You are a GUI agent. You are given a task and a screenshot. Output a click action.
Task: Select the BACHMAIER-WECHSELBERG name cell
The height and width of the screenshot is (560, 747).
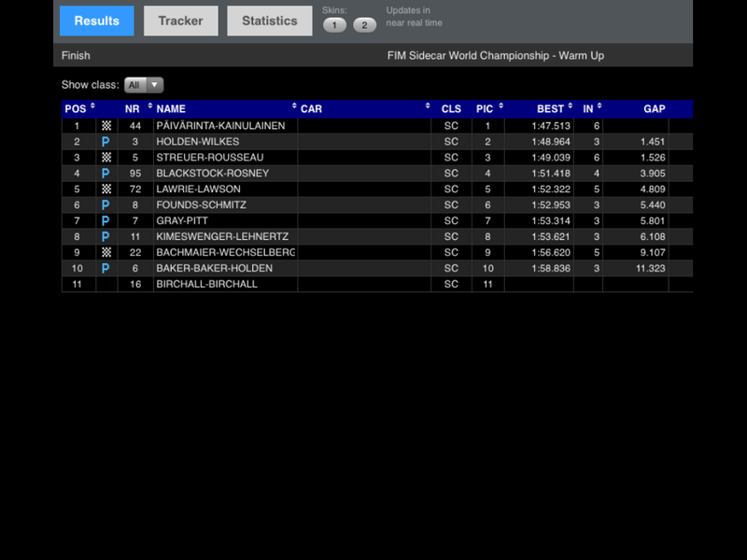point(225,252)
